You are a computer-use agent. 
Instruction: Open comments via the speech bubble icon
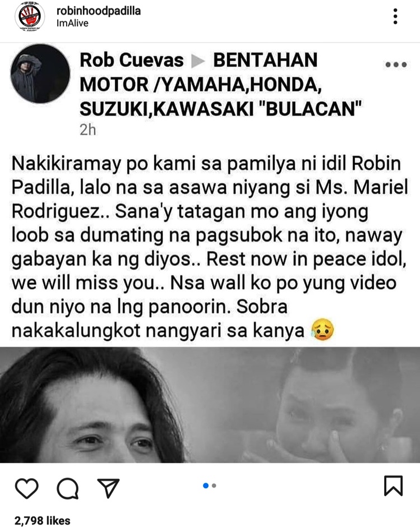click(68, 488)
